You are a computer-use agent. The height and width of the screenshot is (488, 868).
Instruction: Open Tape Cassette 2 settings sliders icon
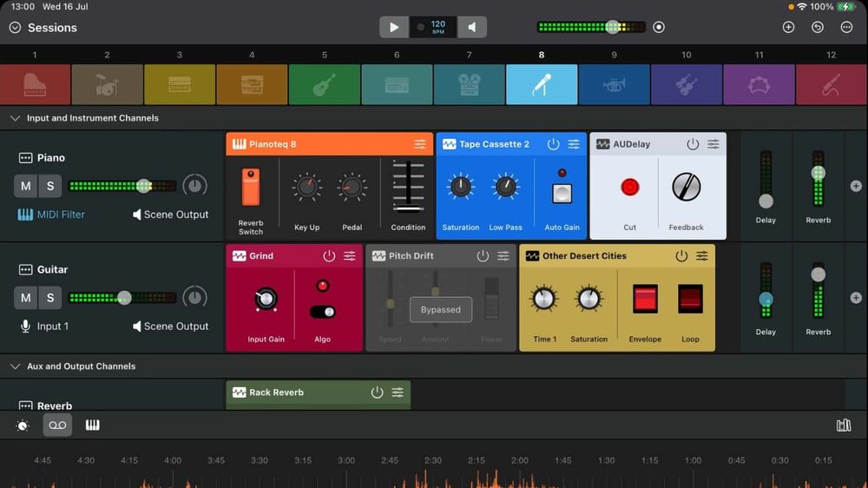[x=574, y=144]
